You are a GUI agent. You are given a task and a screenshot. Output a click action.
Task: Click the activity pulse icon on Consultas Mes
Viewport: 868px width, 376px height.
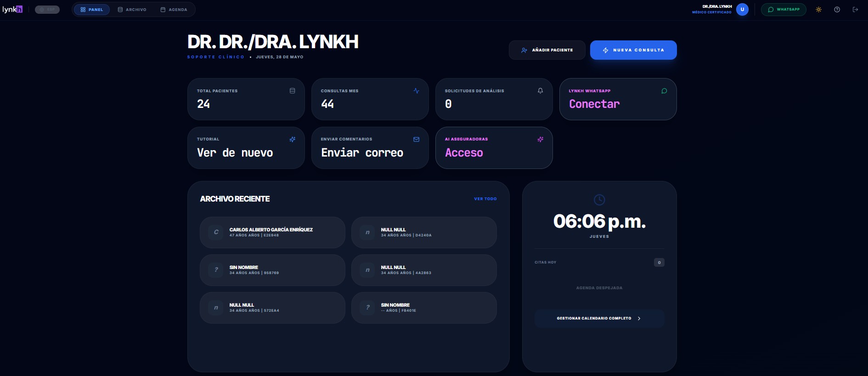click(416, 91)
